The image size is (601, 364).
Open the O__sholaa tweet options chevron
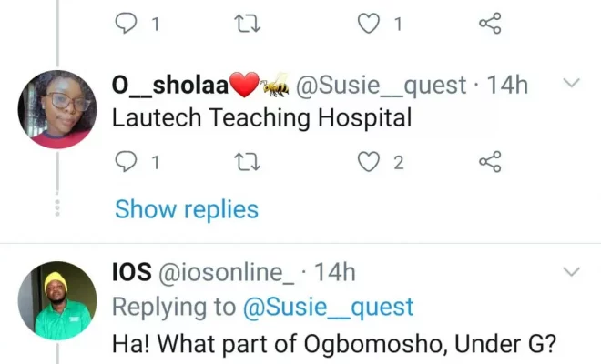pyautogui.click(x=572, y=85)
